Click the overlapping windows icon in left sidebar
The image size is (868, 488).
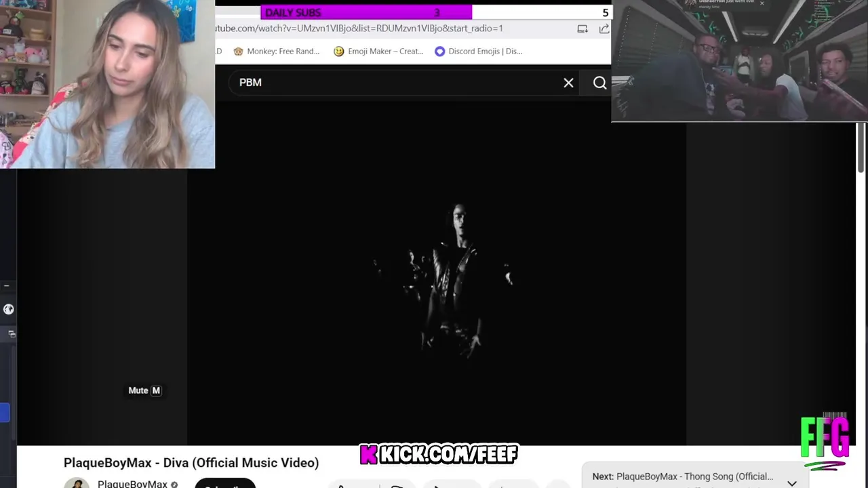pyautogui.click(x=12, y=333)
